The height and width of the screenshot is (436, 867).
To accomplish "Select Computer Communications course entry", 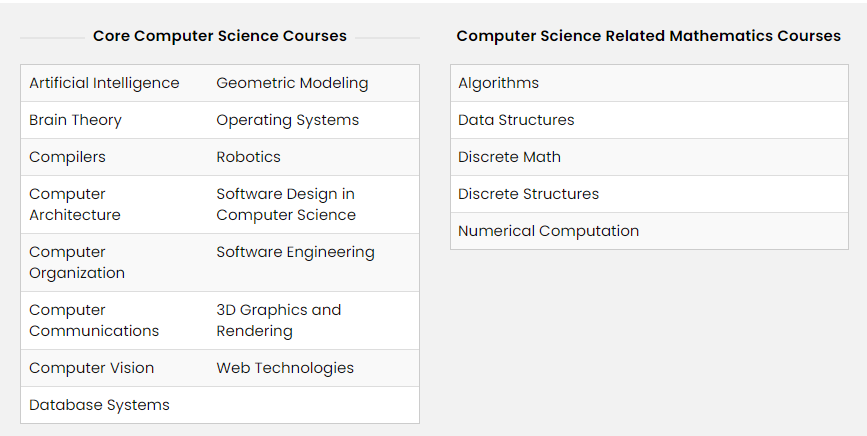I will (x=94, y=321).
